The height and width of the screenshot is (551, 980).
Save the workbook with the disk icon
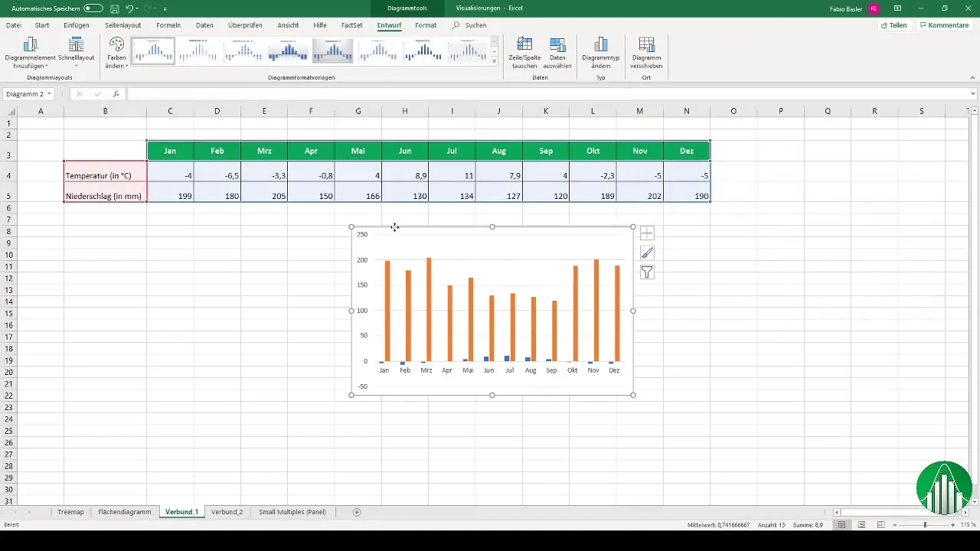(114, 8)
